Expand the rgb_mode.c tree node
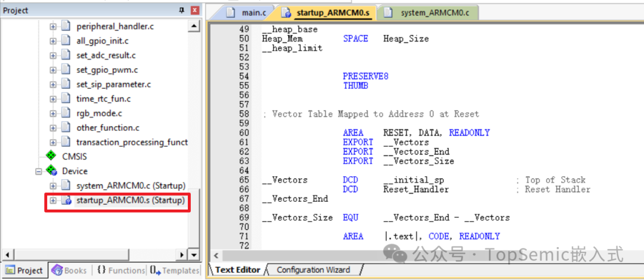 pyautogui.click(x=53, y=113)
